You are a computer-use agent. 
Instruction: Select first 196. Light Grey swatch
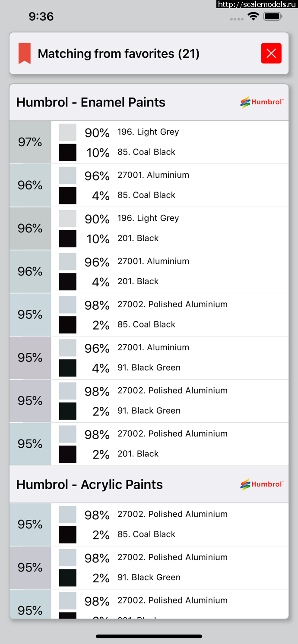68,132
